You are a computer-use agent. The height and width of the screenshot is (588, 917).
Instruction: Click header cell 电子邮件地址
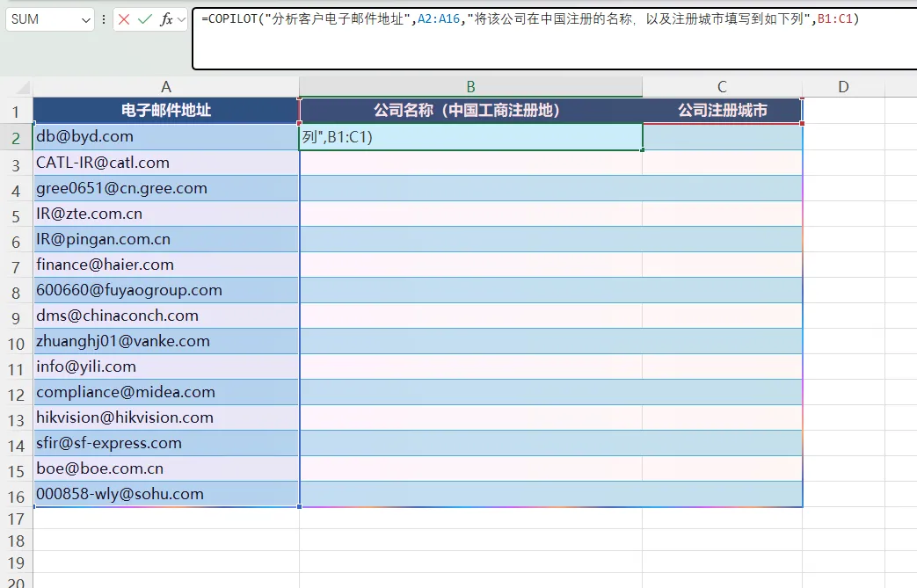(x=166, y=111)
